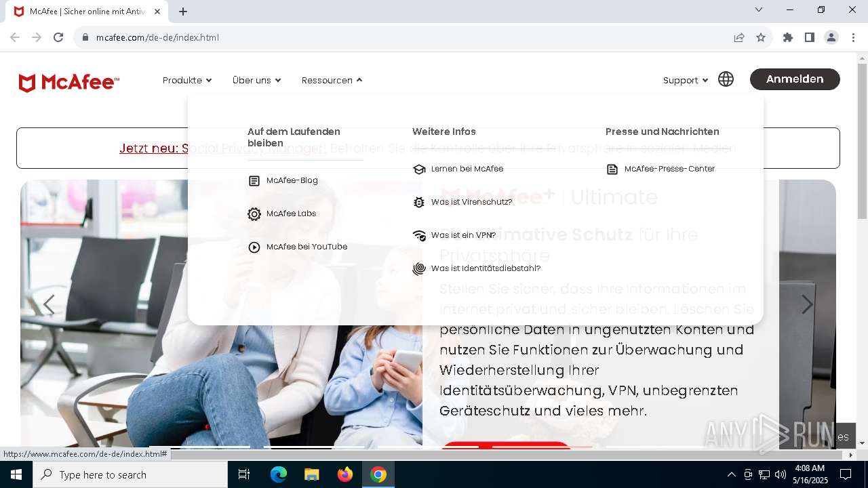Open Was ist Identitätsdiebstahl? link
This screenshot has width=868, height=488.
(x=486, y=268)
